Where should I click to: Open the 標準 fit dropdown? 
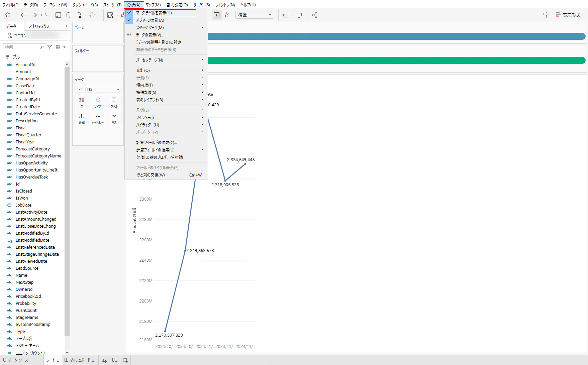(x=254, y=15)
